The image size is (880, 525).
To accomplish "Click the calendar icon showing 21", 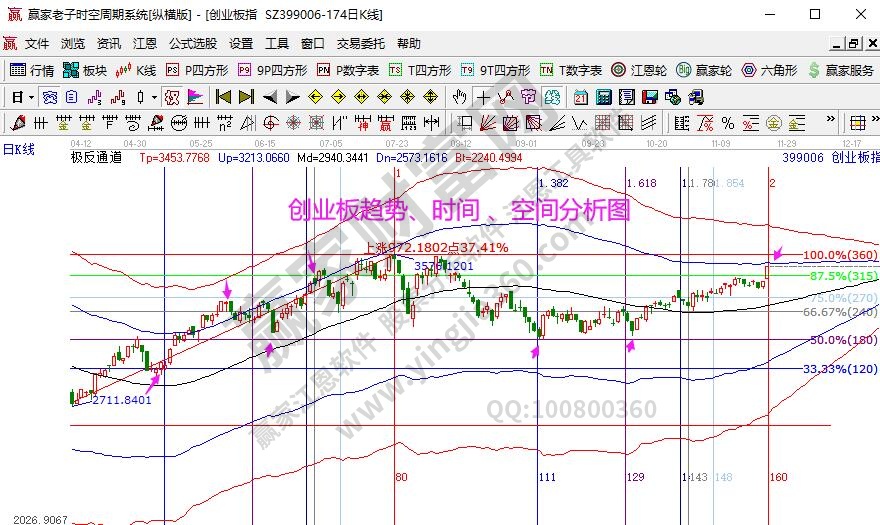I will [x=581, y=97].
